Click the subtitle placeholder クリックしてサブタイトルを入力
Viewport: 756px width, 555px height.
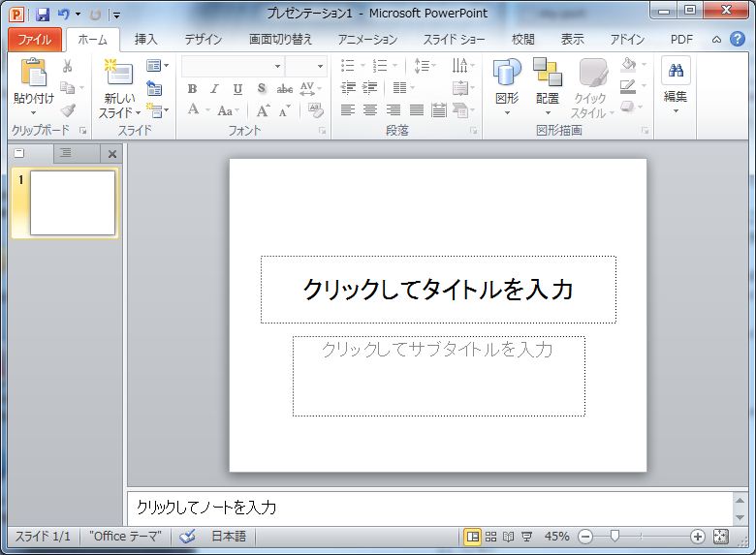tap(439, 376)
